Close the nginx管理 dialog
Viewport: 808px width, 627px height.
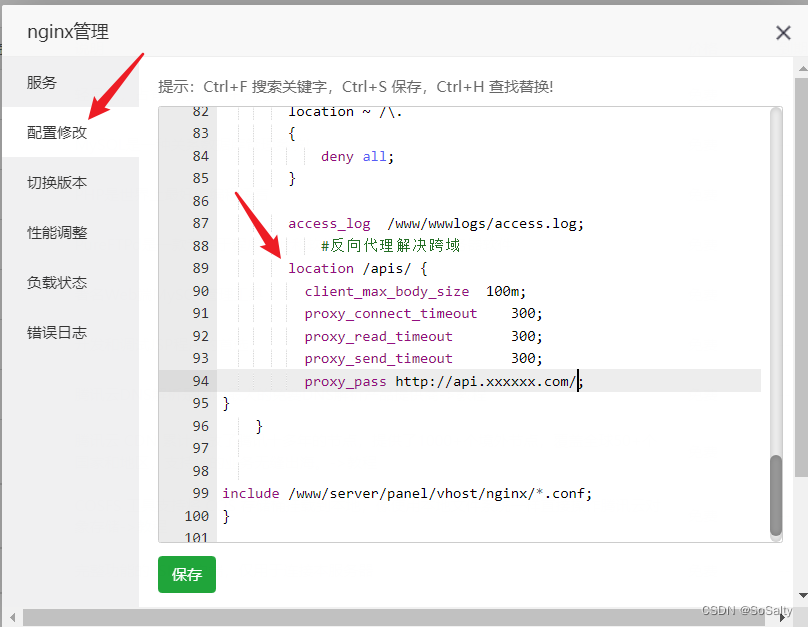click(783, 33)
